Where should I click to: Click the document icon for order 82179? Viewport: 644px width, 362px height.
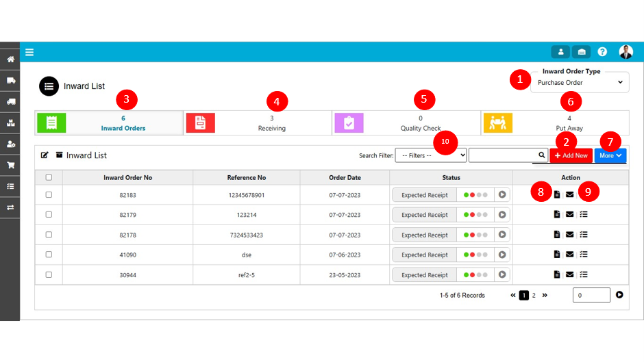[556, 215]
